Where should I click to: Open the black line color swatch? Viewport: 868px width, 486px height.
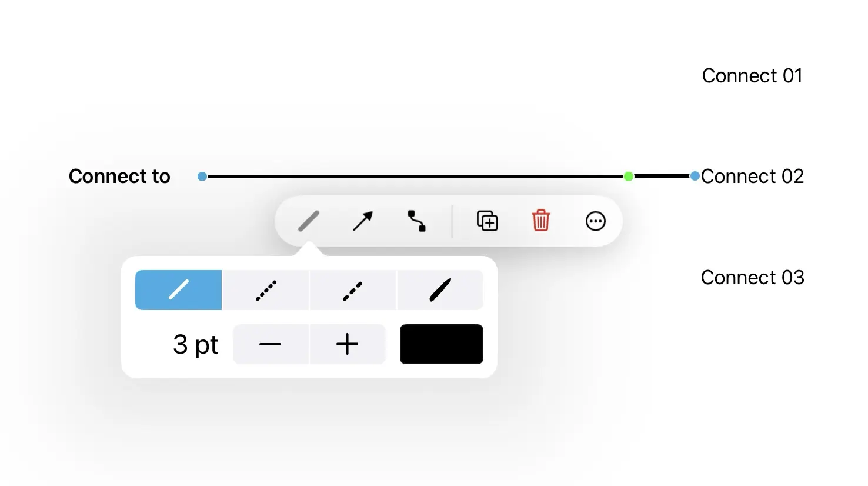tap(442, 344)
